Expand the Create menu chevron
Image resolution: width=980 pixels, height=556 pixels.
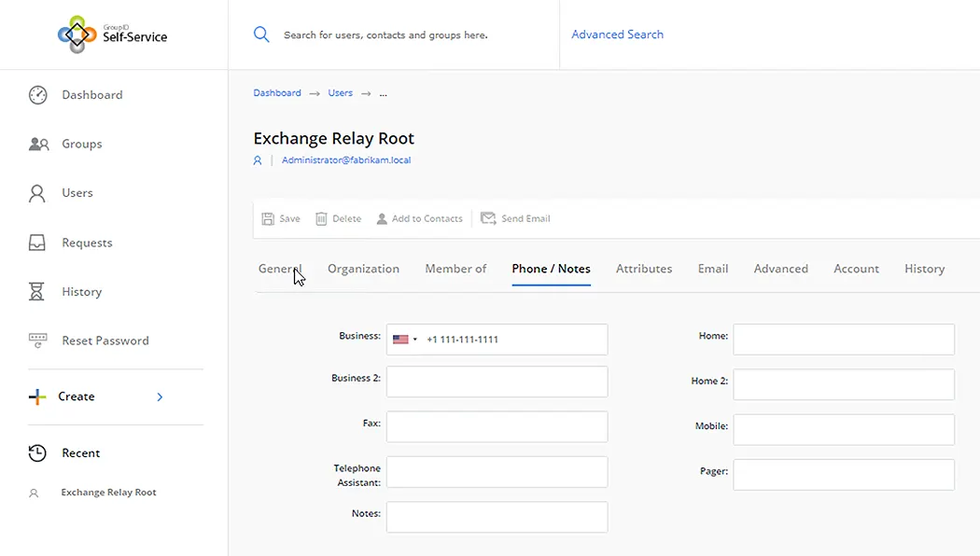click(x=160, y=396)
